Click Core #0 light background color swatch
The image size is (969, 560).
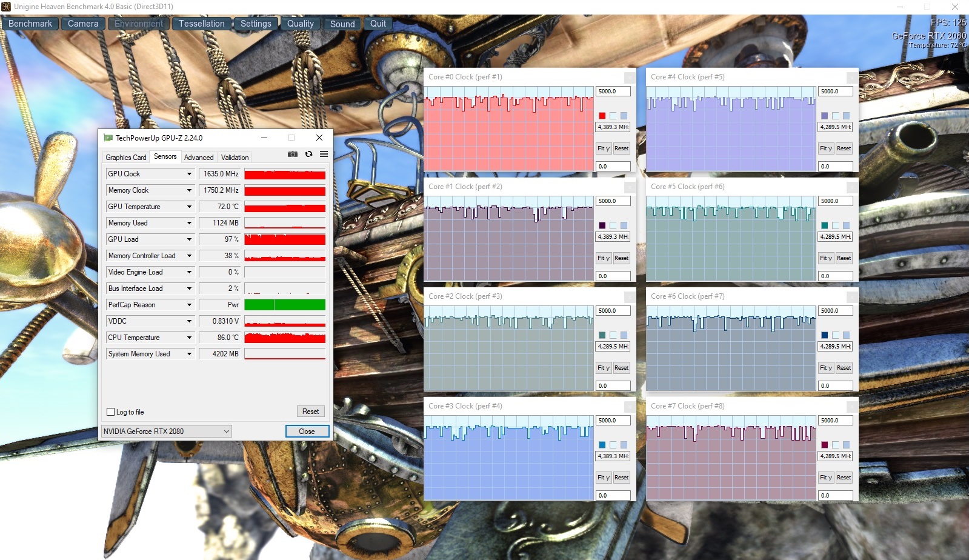613,116
